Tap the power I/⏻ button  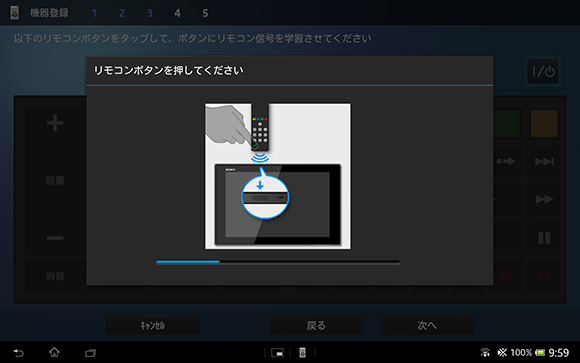(x=543, y=71)
